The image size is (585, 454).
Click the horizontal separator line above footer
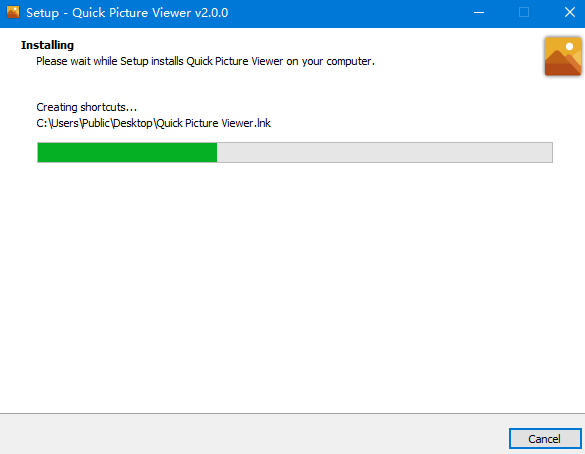(x=292, y=413)
